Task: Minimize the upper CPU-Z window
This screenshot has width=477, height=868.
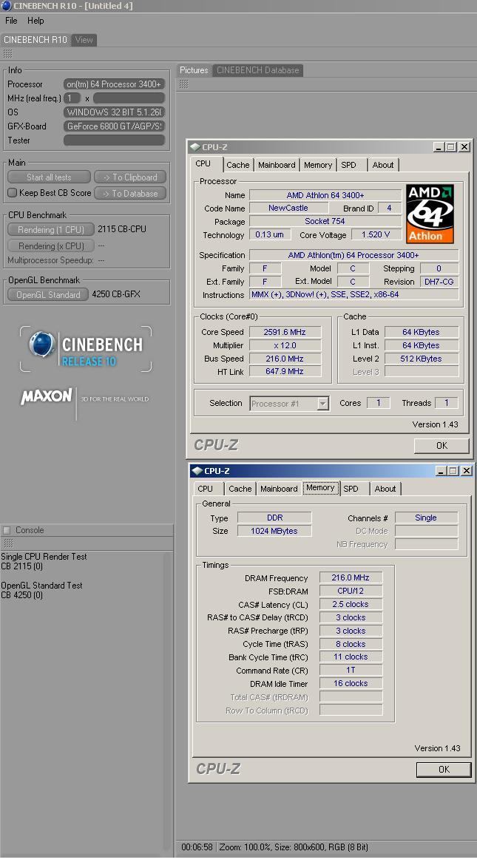Action: [439, 147]
